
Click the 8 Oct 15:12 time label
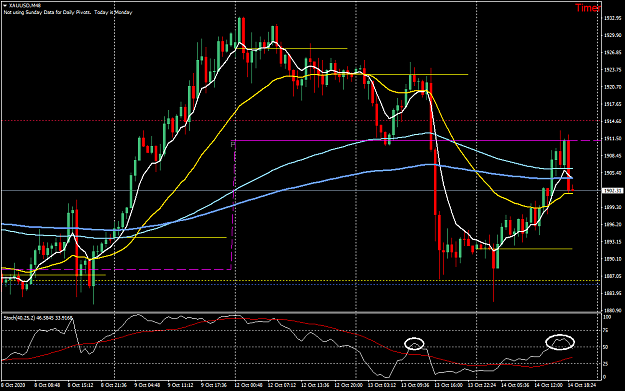coord(80,385)
